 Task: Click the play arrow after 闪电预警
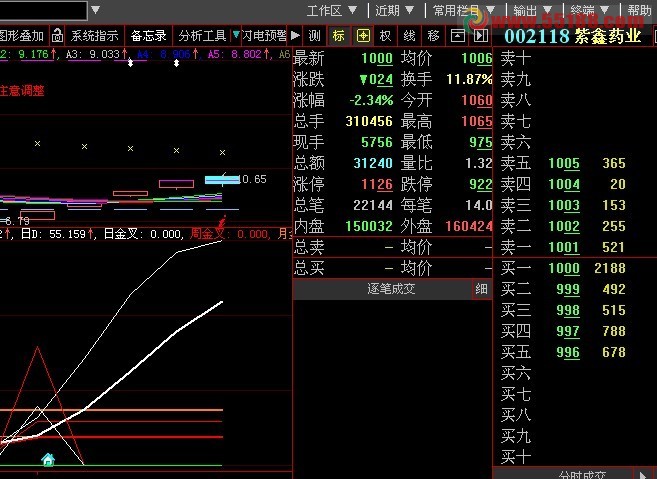point(295,36)
